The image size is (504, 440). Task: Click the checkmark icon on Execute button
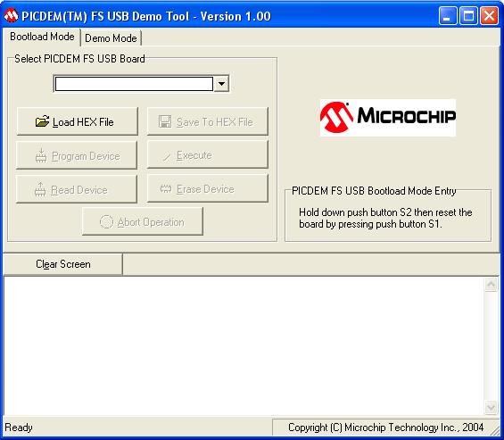click(167, 156)
